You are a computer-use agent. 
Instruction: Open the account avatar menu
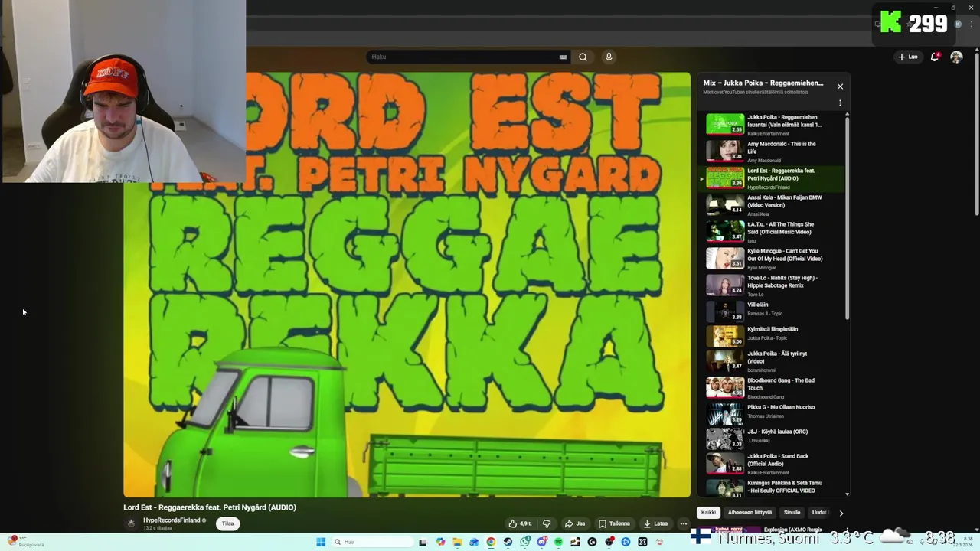pyautogui.click(x=956, y=57)
